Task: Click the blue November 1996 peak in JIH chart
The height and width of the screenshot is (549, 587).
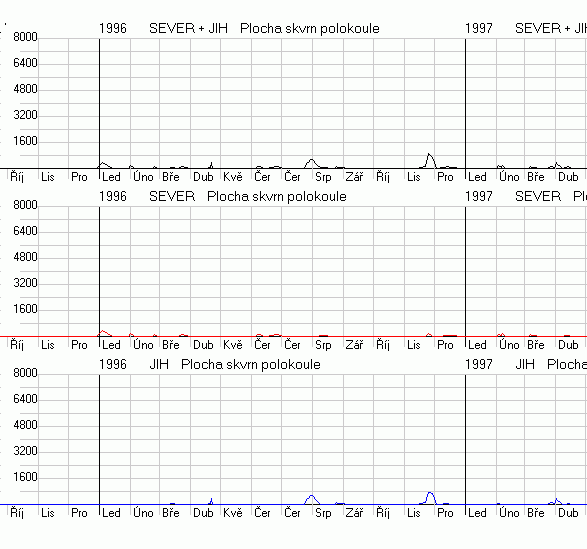Action: click(x=430, y=498)
